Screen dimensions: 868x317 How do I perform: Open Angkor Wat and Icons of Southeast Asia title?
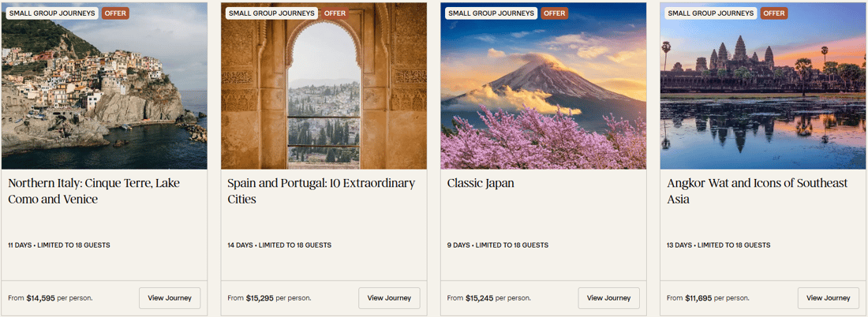pos(757,191)
